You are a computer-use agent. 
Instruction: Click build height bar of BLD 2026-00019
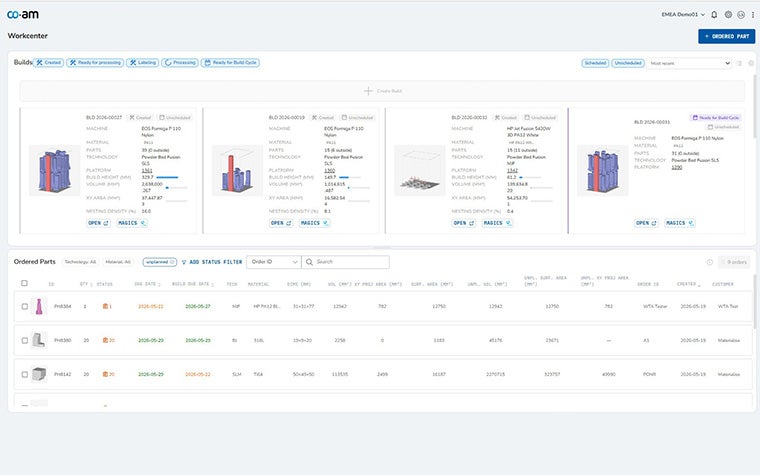(x=350, y=177)
